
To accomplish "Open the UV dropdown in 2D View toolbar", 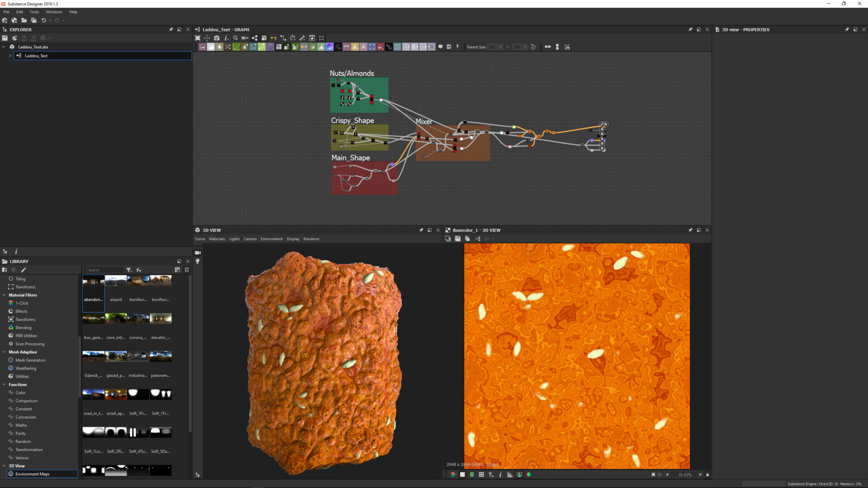I will (x=489, y=239).
